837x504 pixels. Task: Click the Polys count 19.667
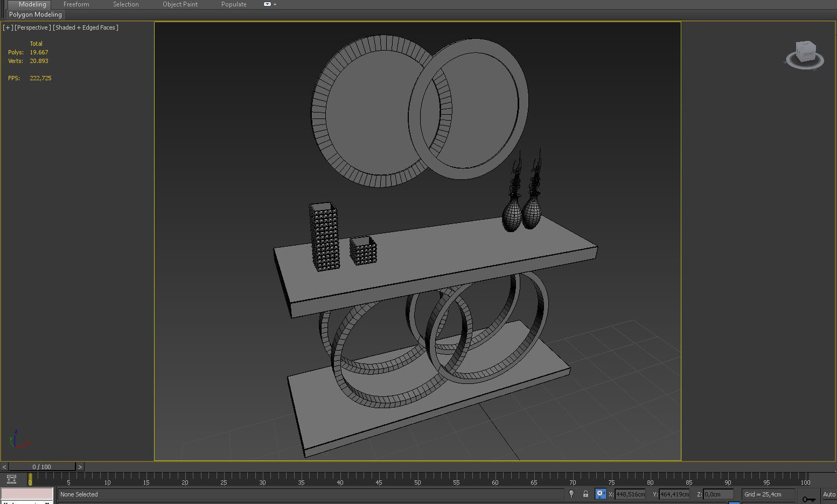coord(39,52)
